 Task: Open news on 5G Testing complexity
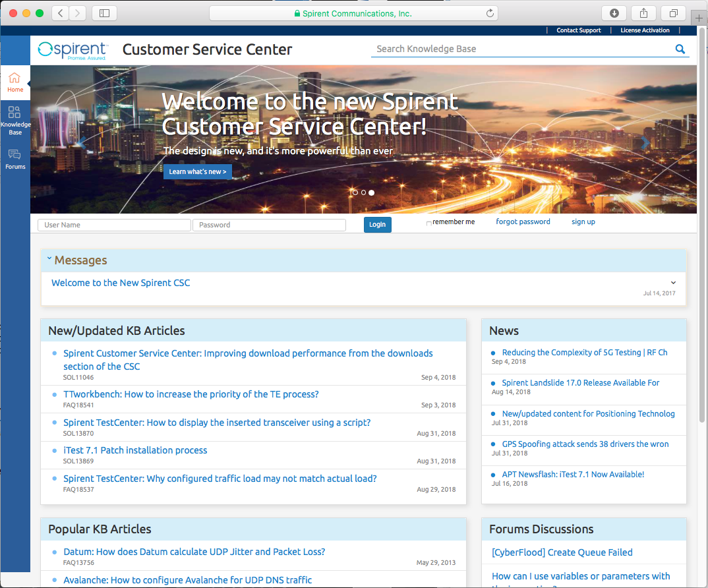[585, 352]
